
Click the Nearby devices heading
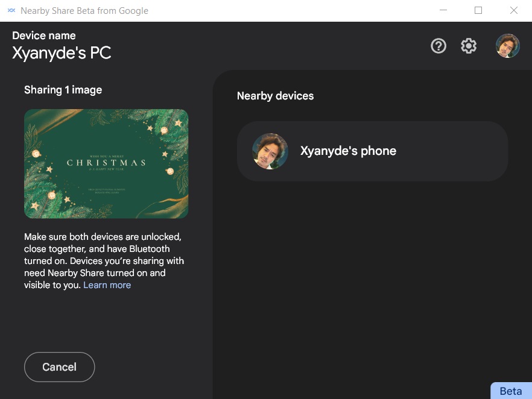click(x=275, y=95)
